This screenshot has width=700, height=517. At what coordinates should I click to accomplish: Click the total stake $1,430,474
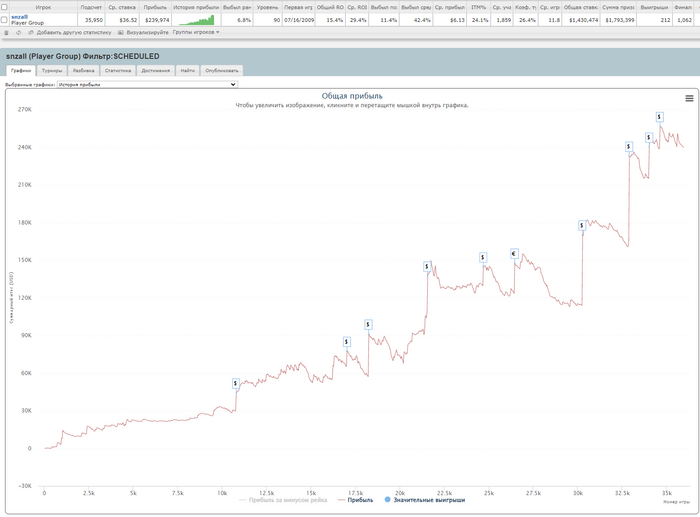(x=583, y=20)
